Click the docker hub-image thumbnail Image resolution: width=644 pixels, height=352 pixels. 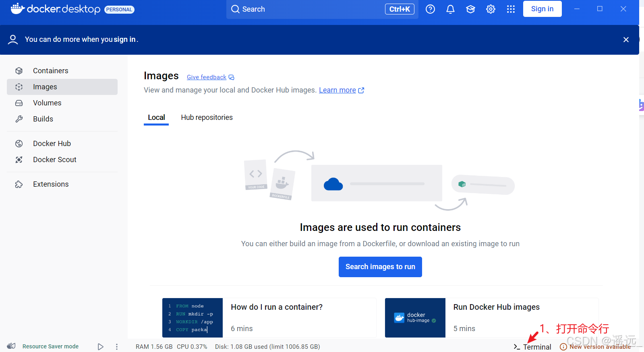415,318
